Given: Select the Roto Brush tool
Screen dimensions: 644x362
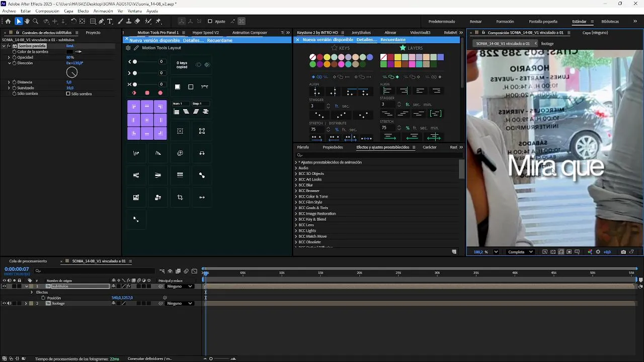Looking at the screenshot, I should tap(148, 21).
